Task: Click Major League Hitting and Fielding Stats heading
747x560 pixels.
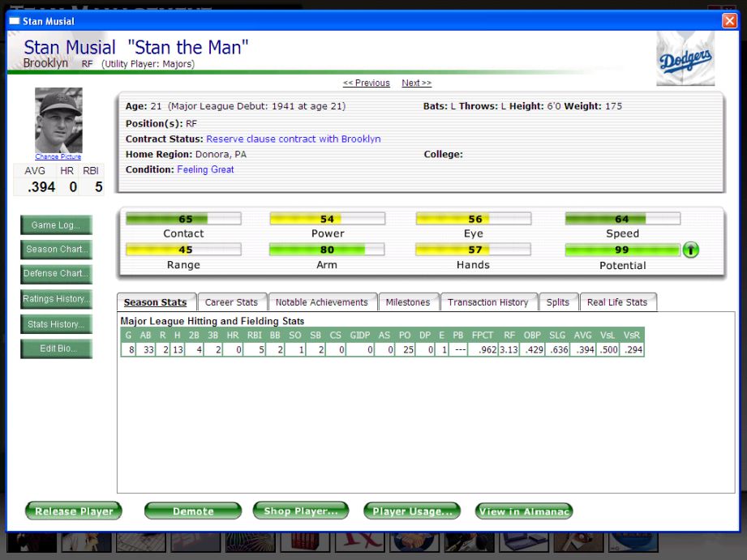Action: point(212,321)
